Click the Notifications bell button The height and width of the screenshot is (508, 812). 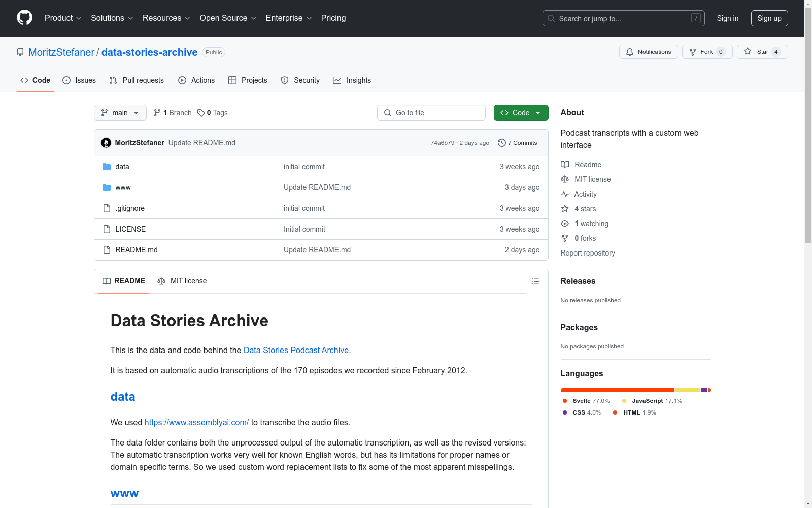click(x=648, y=52)
